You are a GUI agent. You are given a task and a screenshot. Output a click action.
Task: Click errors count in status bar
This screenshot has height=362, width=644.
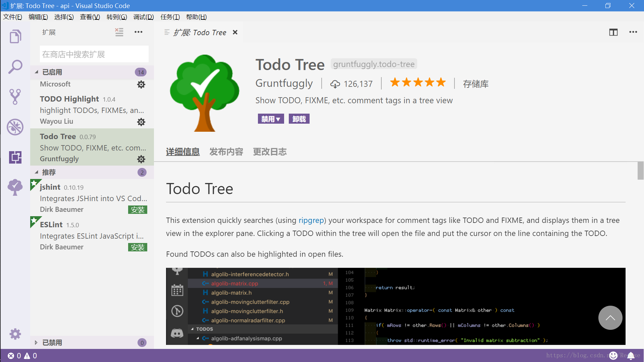[14, 356]
